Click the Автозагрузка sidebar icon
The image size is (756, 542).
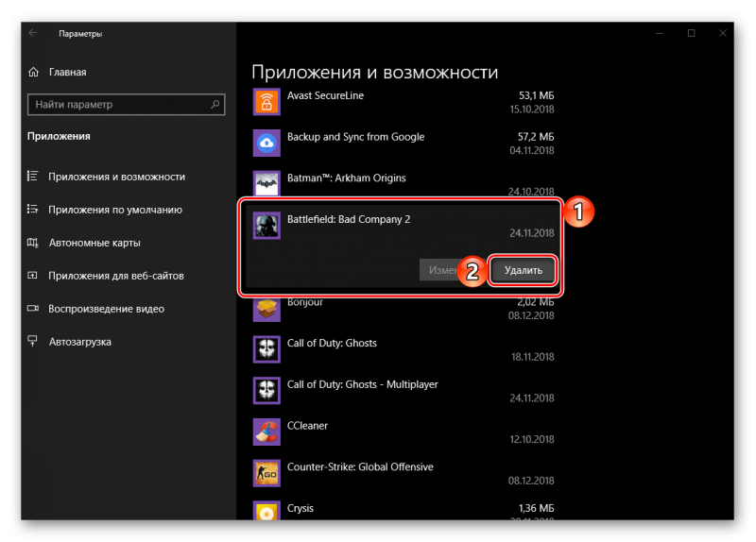point(33,341)
